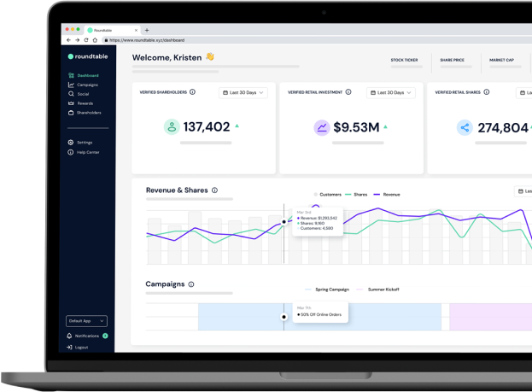Viewport: 532px width, 392px height.
Task: Click the 274,804 retail shares value
Action: [503, 128]
